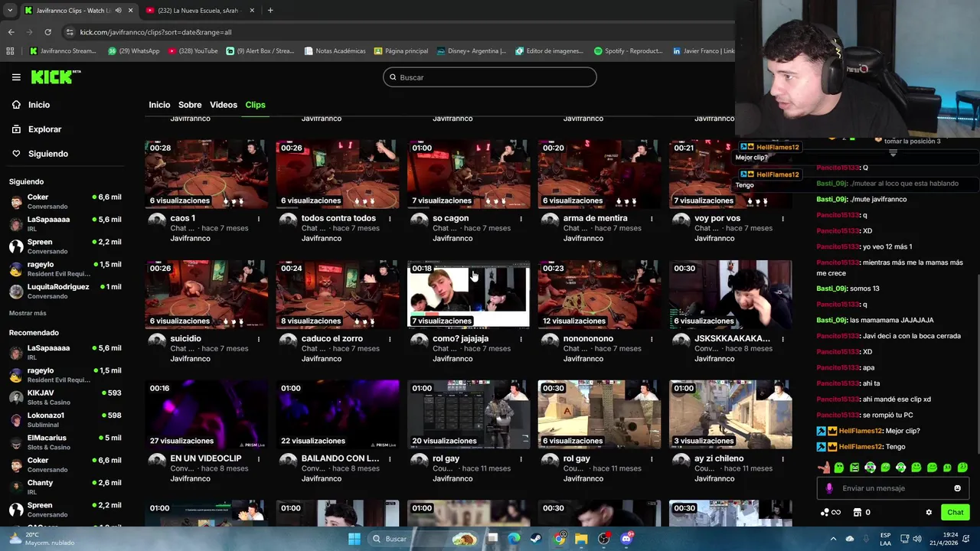The height and width of the screenshot is (551, 980).
Task: Open options menu for clip 'so cagon'
Action: tap(521, 219)
